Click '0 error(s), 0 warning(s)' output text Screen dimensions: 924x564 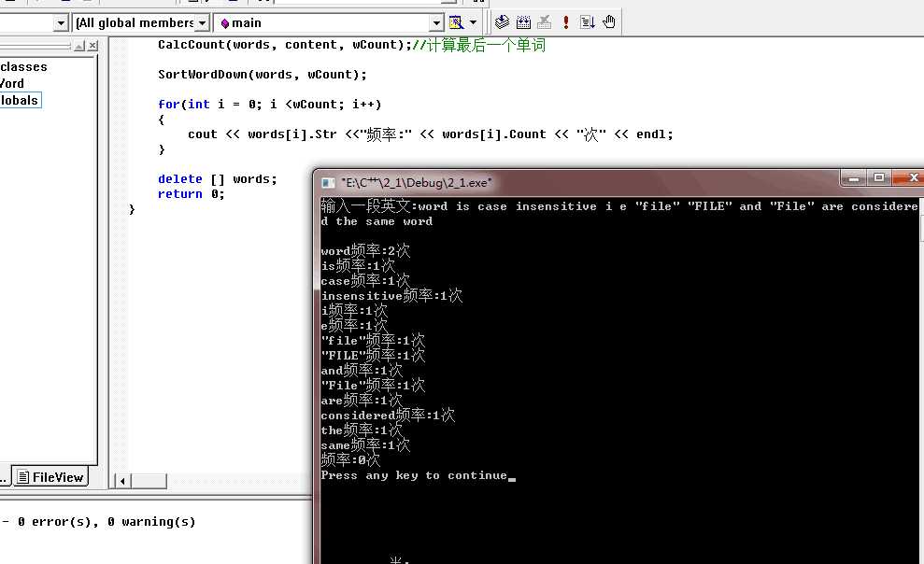[107, 522]
